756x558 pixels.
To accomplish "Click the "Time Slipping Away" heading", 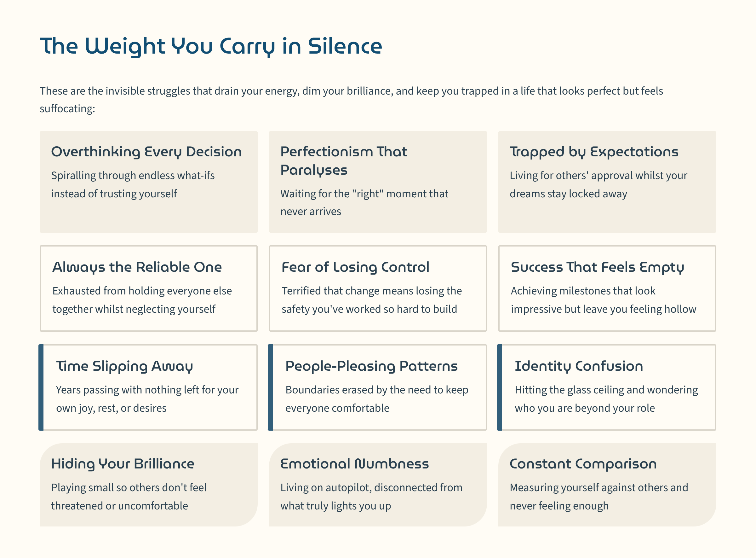I will [124, 366].
